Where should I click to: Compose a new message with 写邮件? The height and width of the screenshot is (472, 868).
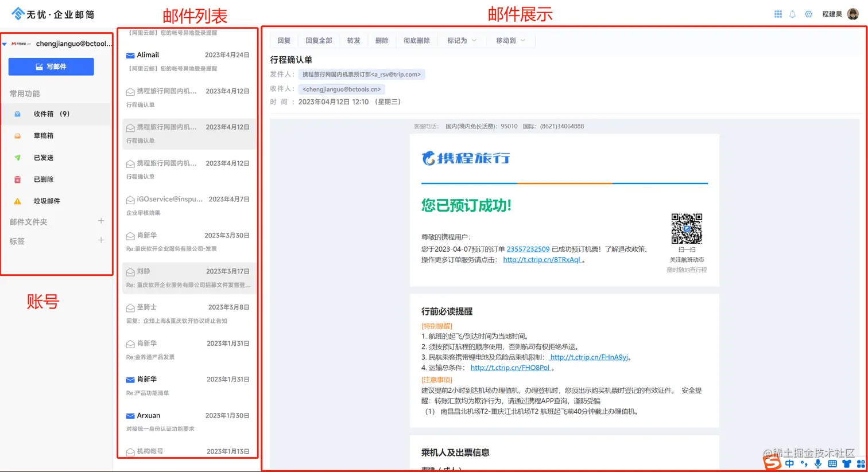tap(51, 67)
